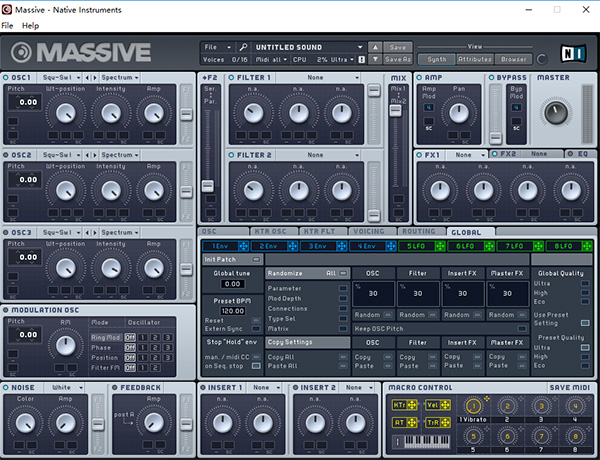Toggle the Filter 1 power button

[x=232, y=77]
